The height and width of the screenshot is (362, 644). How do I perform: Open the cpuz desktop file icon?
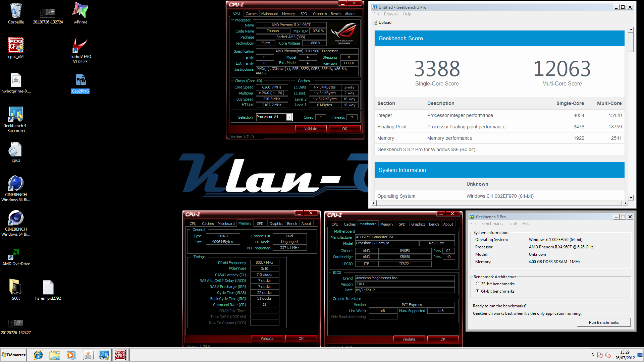tap(16, 152)
